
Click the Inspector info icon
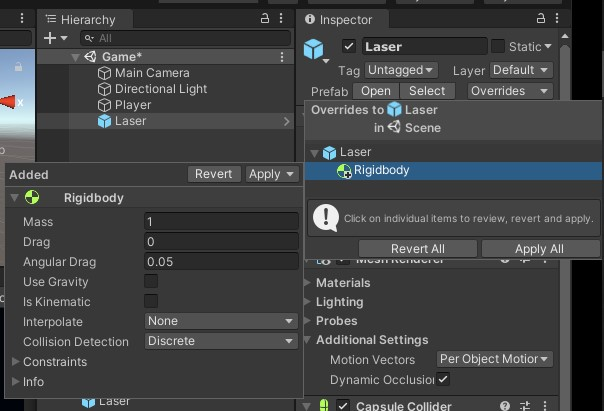click(x=310, y=19)
